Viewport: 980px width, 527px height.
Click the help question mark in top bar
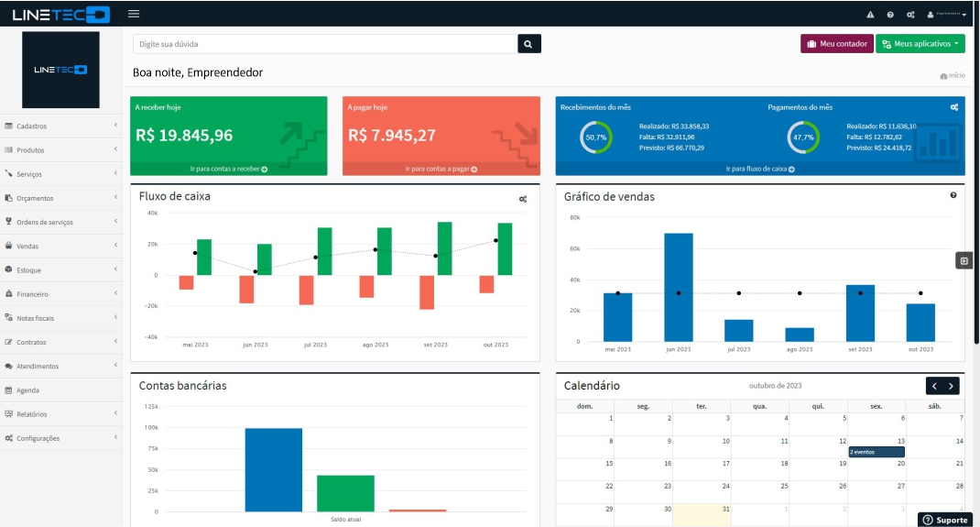tap(889, 15)
